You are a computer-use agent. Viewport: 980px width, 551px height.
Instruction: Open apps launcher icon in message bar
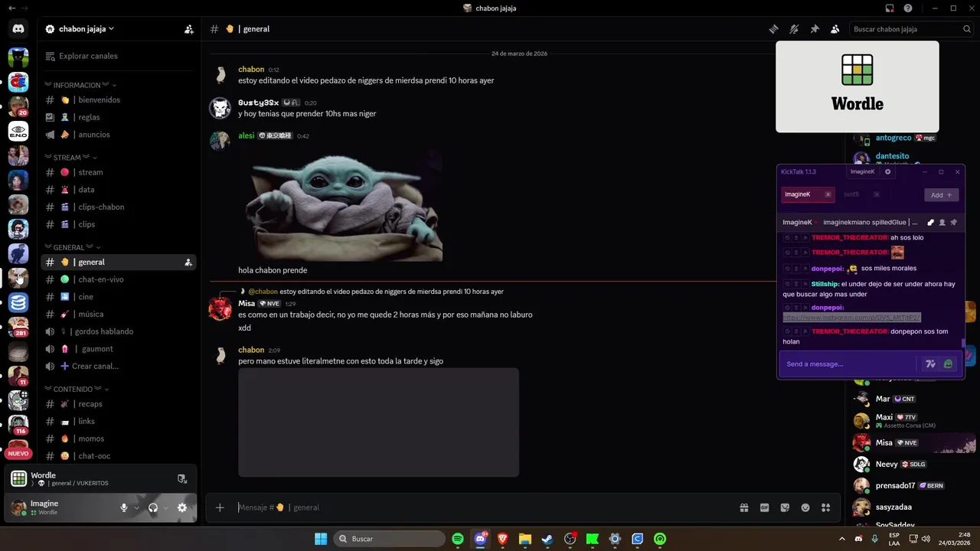[x=825, y=507]
